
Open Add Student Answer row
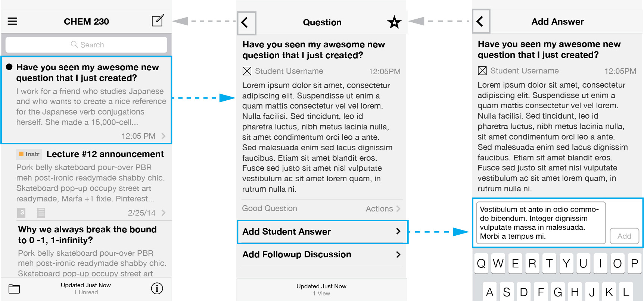pyautogui.click(x=323, y=232)
